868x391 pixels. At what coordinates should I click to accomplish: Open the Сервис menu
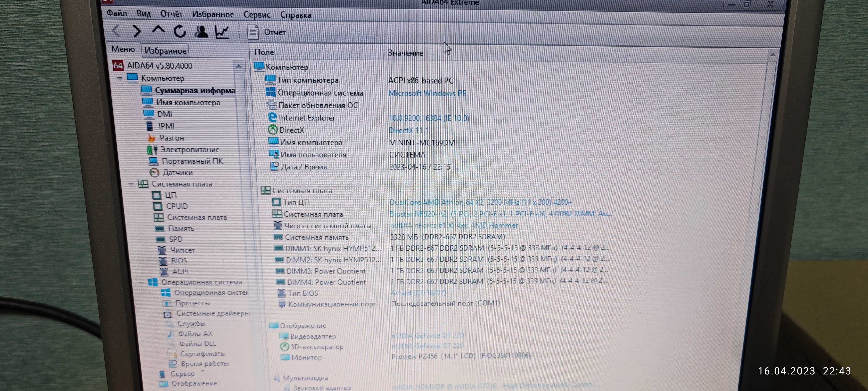pos(257,15)
